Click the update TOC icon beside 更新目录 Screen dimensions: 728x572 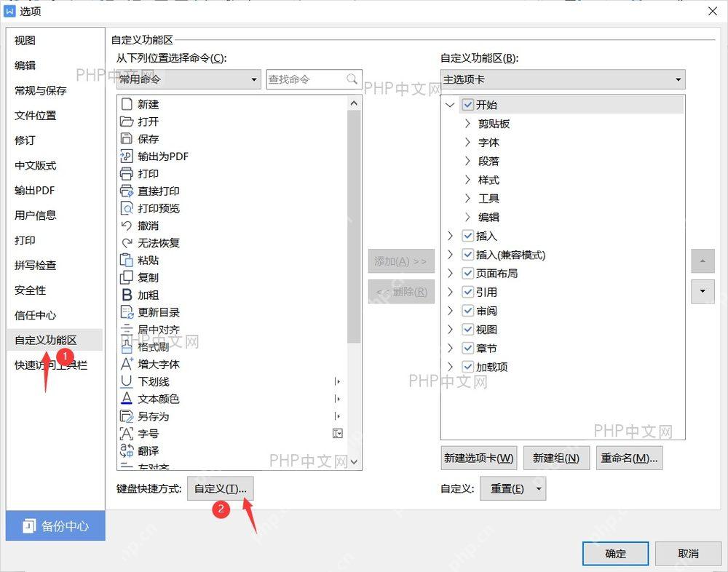(x=127, y=312)
